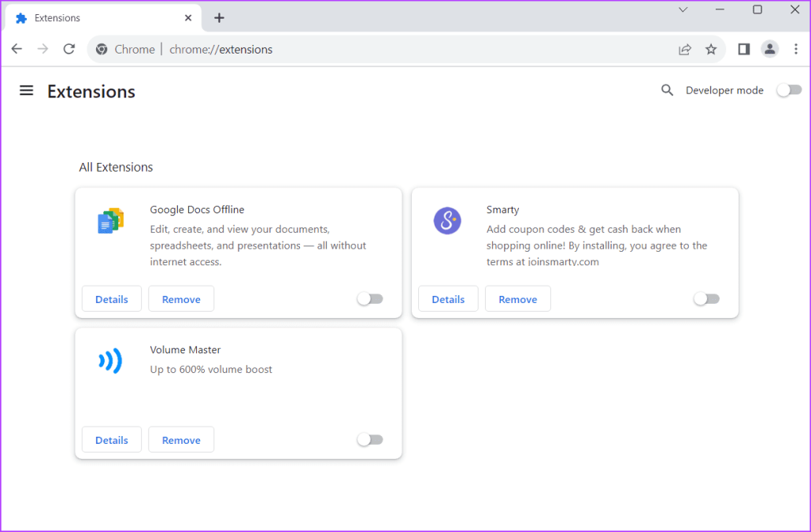Remove the Smarty extension
The height and width of the screenshot is (532, 811).
(x=517, y=298)
